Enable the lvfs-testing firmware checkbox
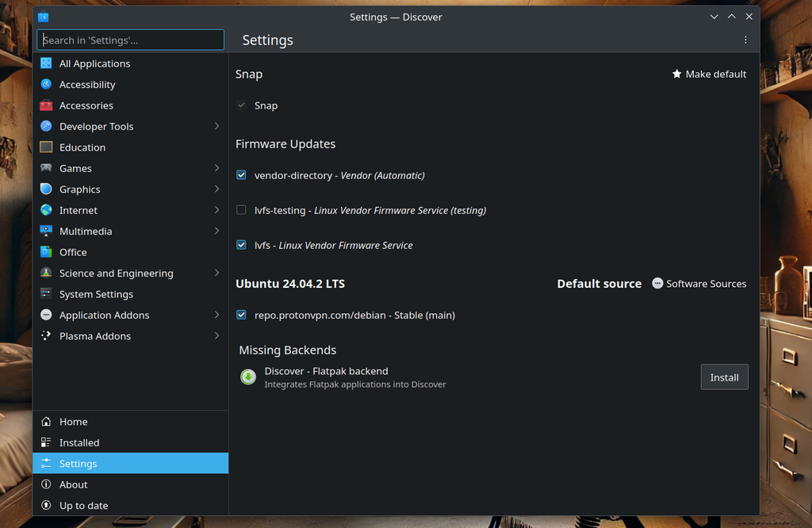This screenshot has width=812, height=528. [x=241, y=209]
